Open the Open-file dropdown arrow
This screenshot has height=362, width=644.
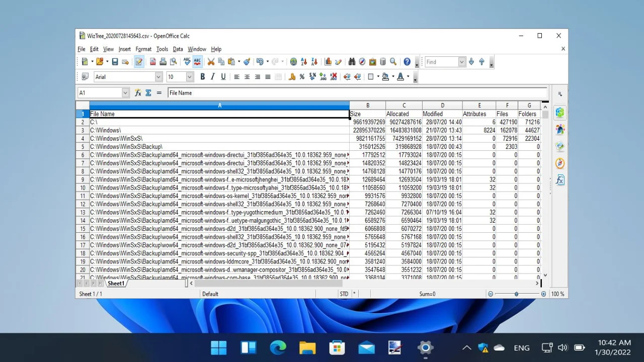[107, 62]
